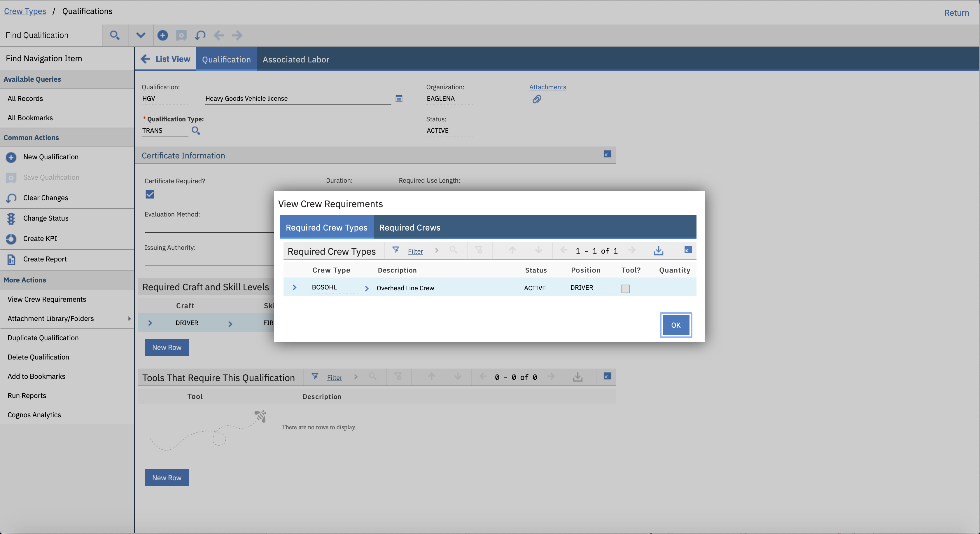Uncheck the Certificate Required checkbox
980x534 pixels.
[150, 195]
